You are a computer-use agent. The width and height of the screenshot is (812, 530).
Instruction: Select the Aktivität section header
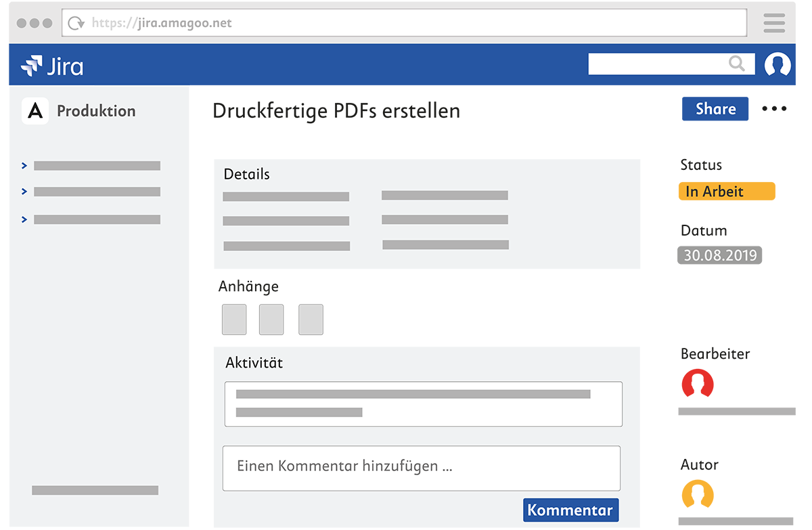(x=254, y=362)
